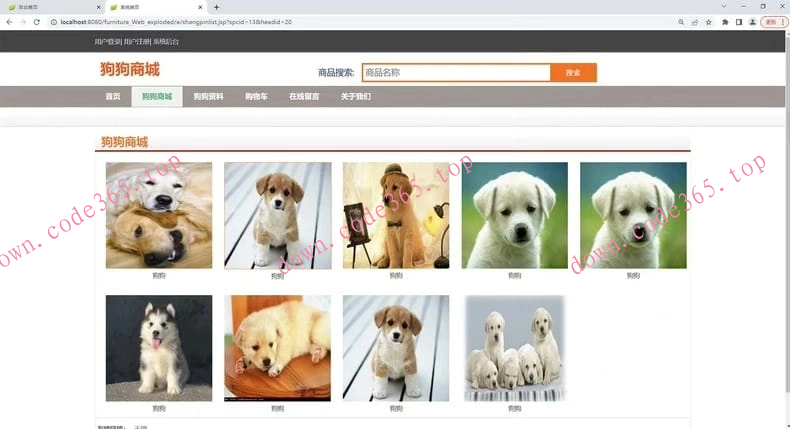The height and width of the screenshot is (429, 790).
Task: Expand the tab search chevron
Action: [724, 7]
